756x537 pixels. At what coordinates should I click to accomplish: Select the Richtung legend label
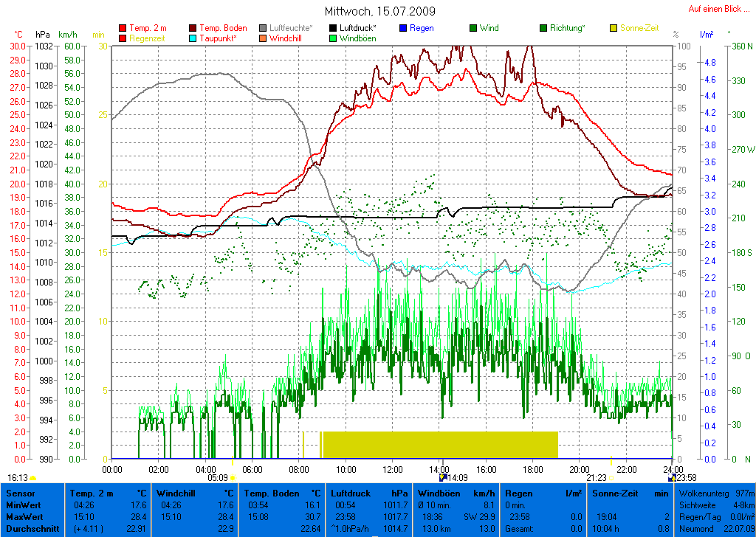point(569,28)
